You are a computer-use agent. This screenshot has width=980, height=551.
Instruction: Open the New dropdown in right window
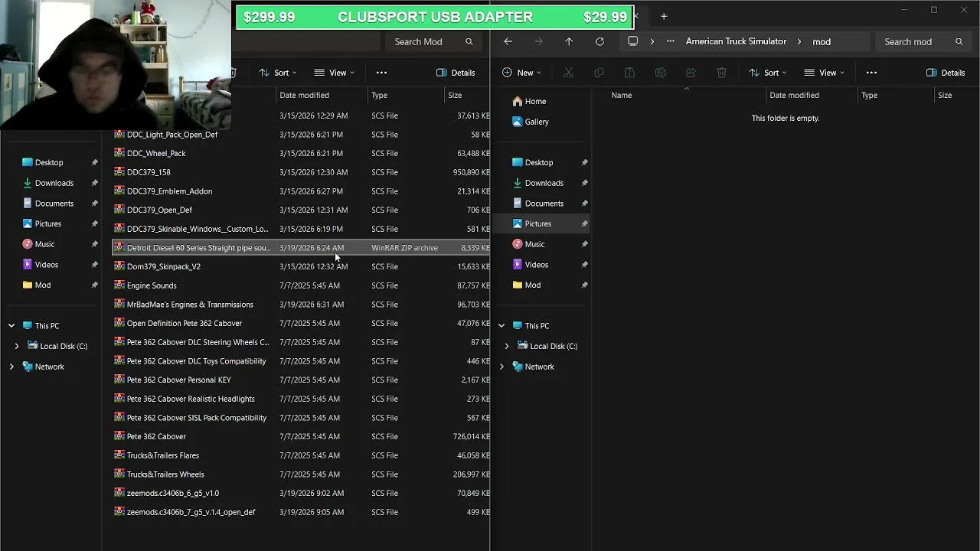click(x=521, y=73)
